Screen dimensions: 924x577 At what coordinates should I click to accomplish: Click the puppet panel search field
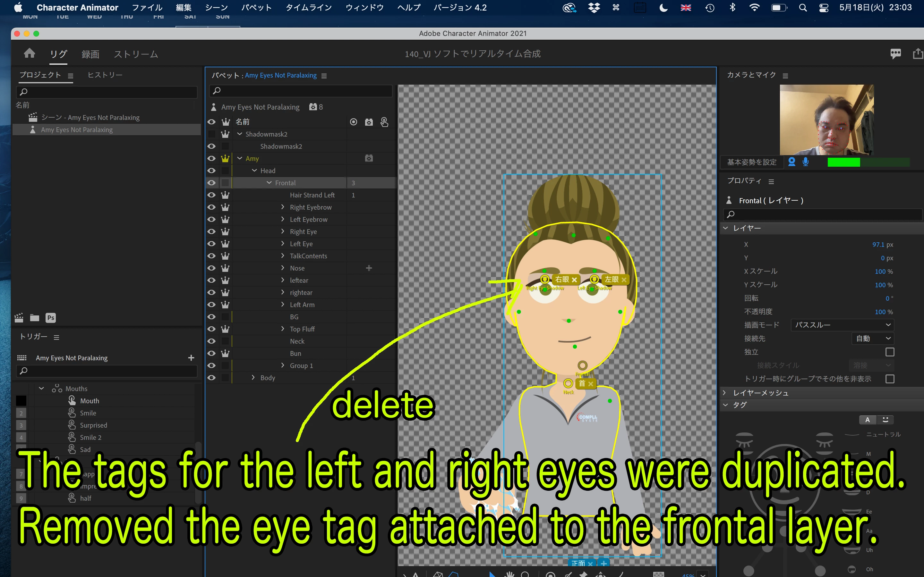[302, 90]
